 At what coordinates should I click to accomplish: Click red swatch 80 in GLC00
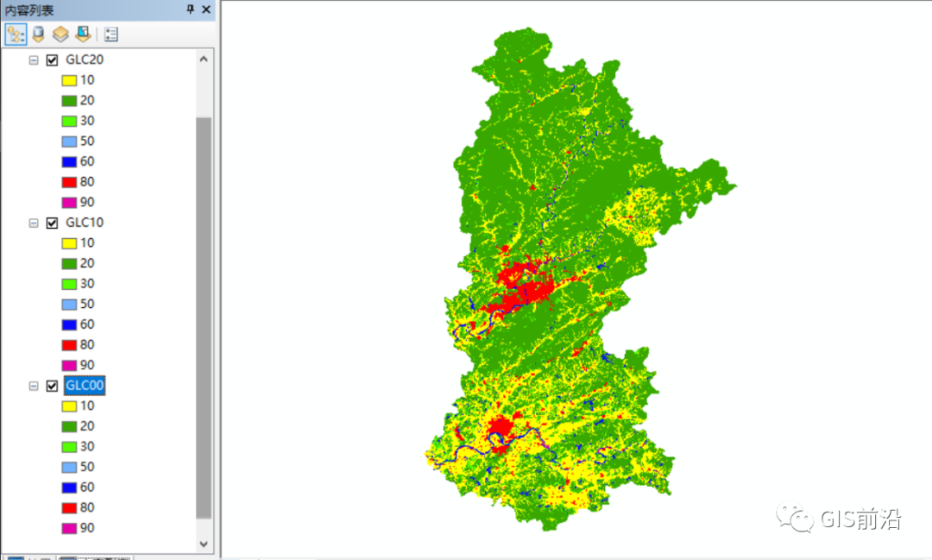pos(70,507)
